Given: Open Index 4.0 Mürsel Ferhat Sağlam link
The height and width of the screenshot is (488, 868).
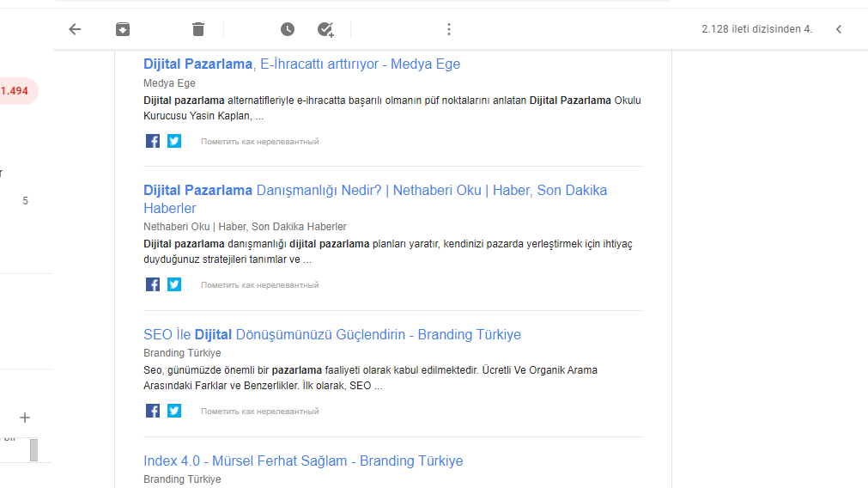Looking at the screenshot, I should tap(303, 461).
